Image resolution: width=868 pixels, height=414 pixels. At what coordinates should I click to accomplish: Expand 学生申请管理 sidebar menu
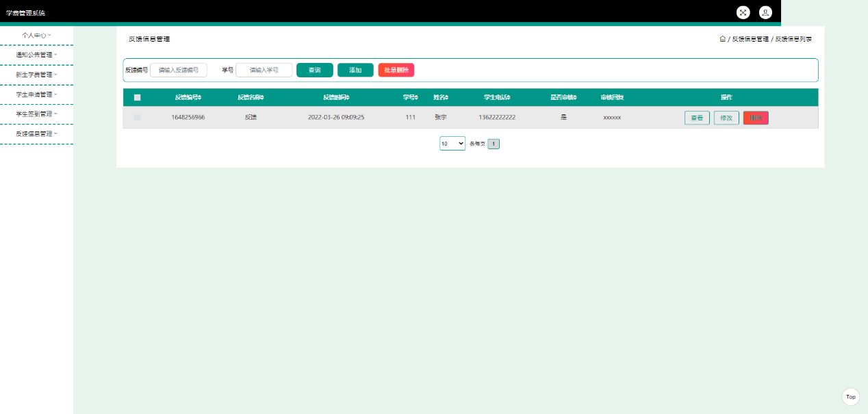pos(36,94)
